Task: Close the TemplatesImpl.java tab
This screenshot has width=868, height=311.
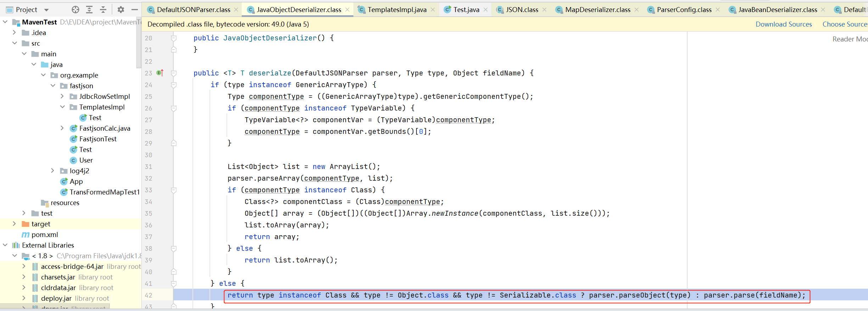Action: (x=433, y=10)
